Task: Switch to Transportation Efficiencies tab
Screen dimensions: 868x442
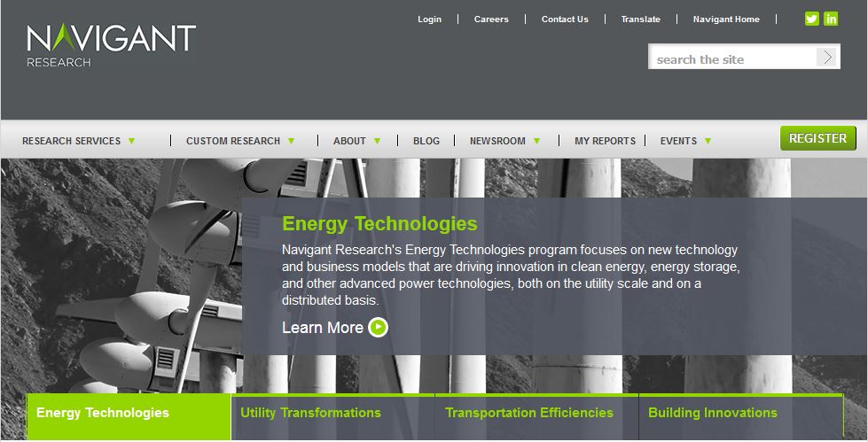Action: (536, 416)
